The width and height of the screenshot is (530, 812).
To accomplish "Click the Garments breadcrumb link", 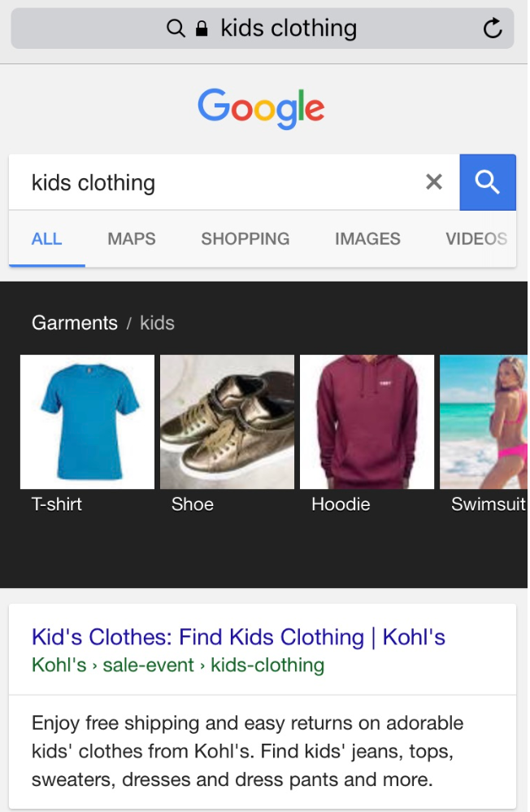I will click(75, 323).
